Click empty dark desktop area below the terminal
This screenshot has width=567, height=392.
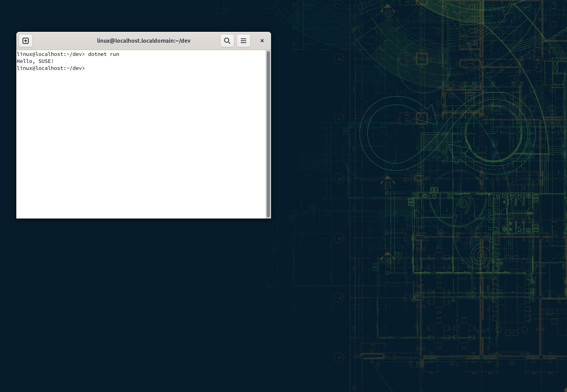click(x=136, y=303)
